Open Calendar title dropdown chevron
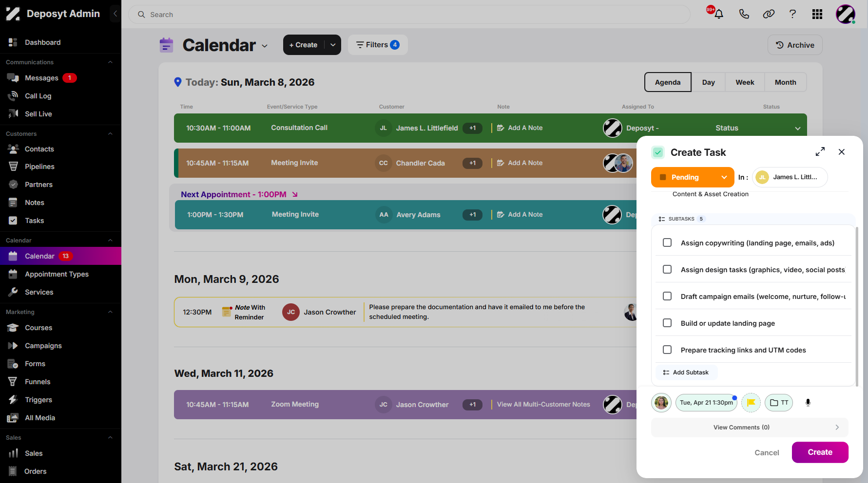 click(265, 46)
